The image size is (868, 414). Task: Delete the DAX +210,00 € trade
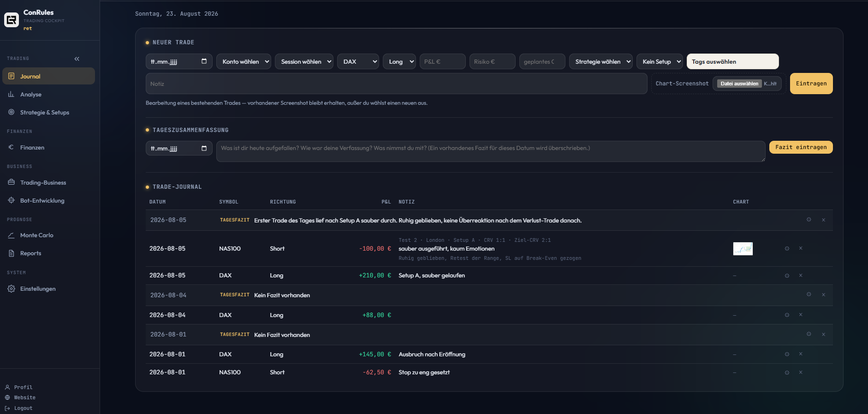(x=801, y=276)
